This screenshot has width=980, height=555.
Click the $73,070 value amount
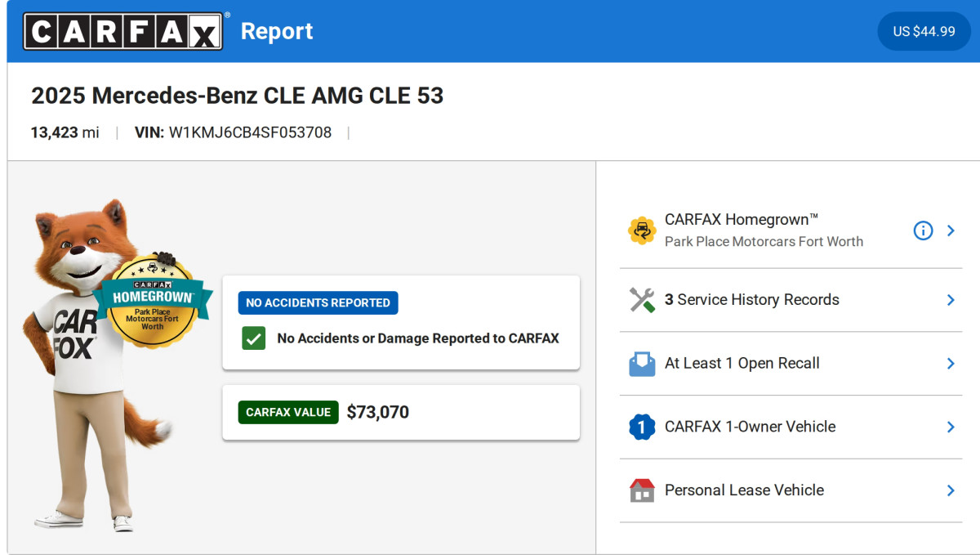(x=377, y=412)
